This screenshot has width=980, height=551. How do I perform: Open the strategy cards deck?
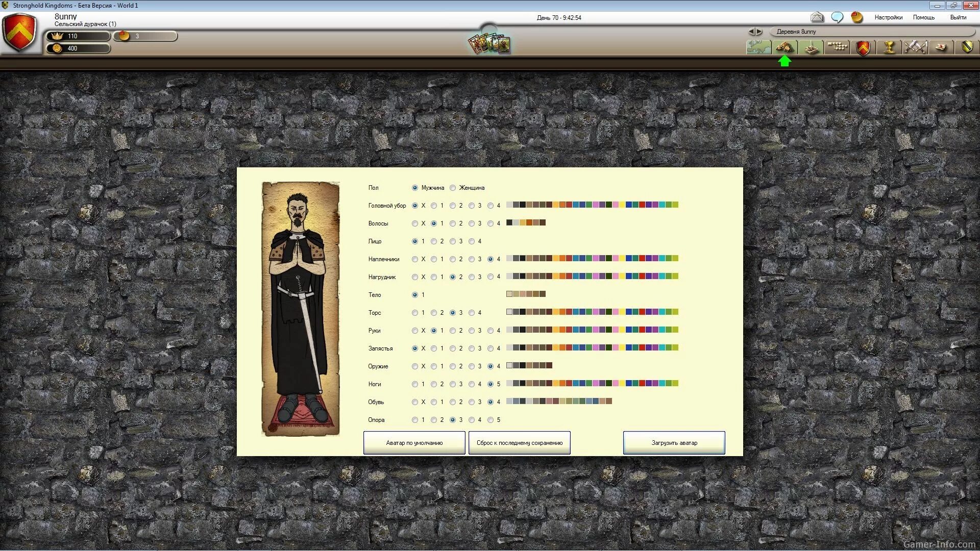pos(489,44)
